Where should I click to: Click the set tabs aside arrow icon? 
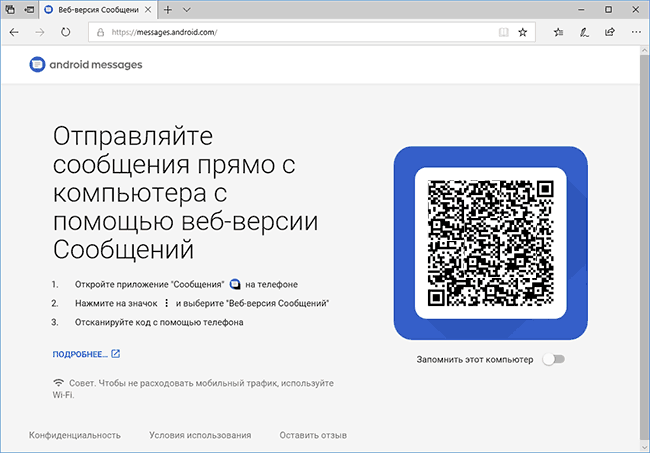tap(29, 10)
